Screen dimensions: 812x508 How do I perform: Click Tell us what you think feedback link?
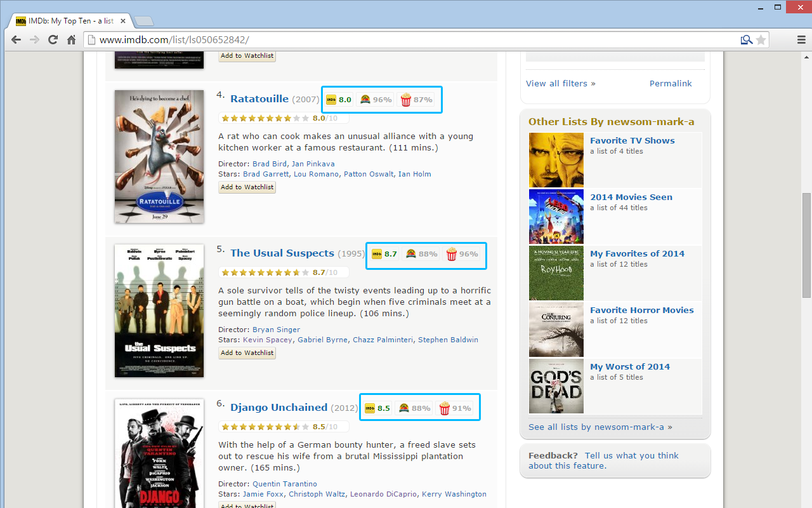603,460
